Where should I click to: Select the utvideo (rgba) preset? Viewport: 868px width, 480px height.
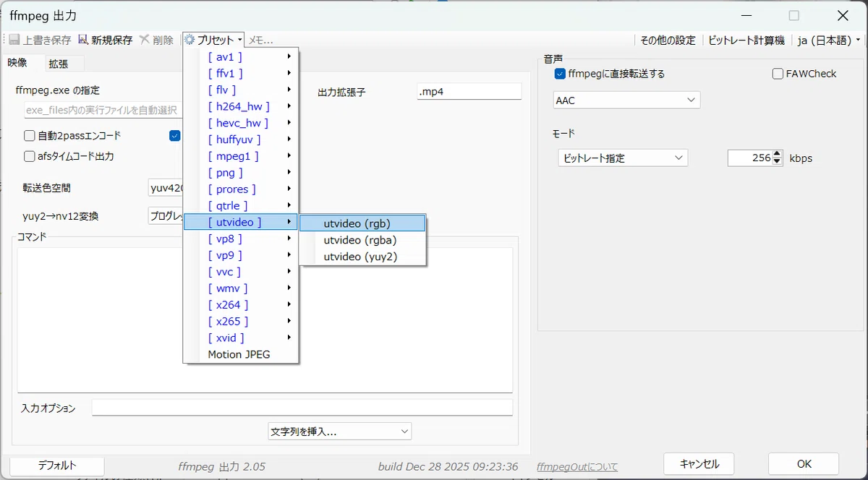(362, 240)
